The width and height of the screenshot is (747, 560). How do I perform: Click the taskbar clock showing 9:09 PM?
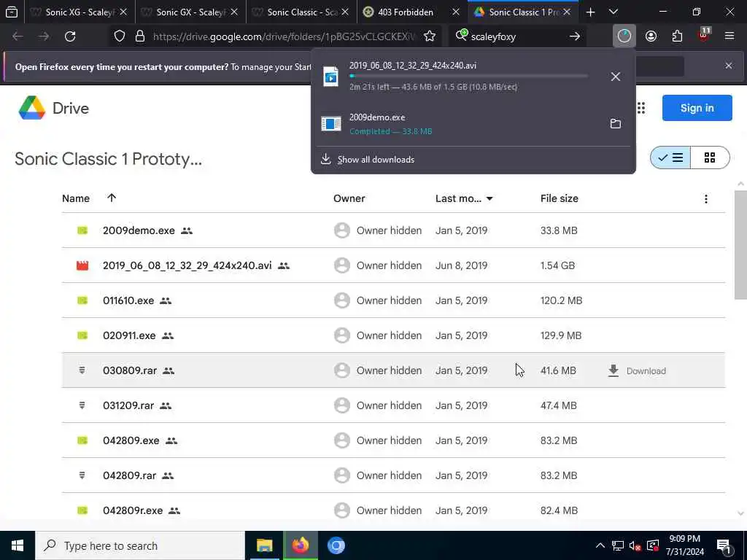pyautogui.click(x=684, y=545)
